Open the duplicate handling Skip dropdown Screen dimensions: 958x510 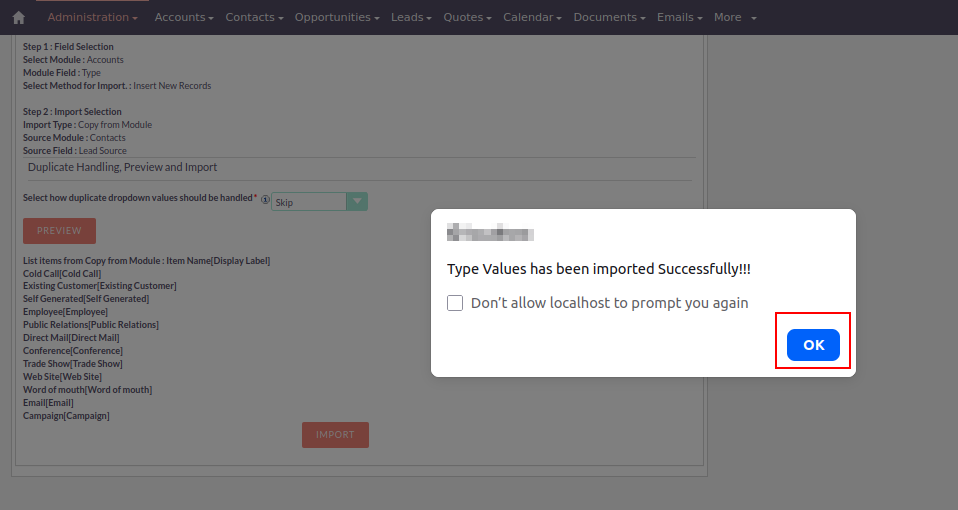[x=308, y=202]
